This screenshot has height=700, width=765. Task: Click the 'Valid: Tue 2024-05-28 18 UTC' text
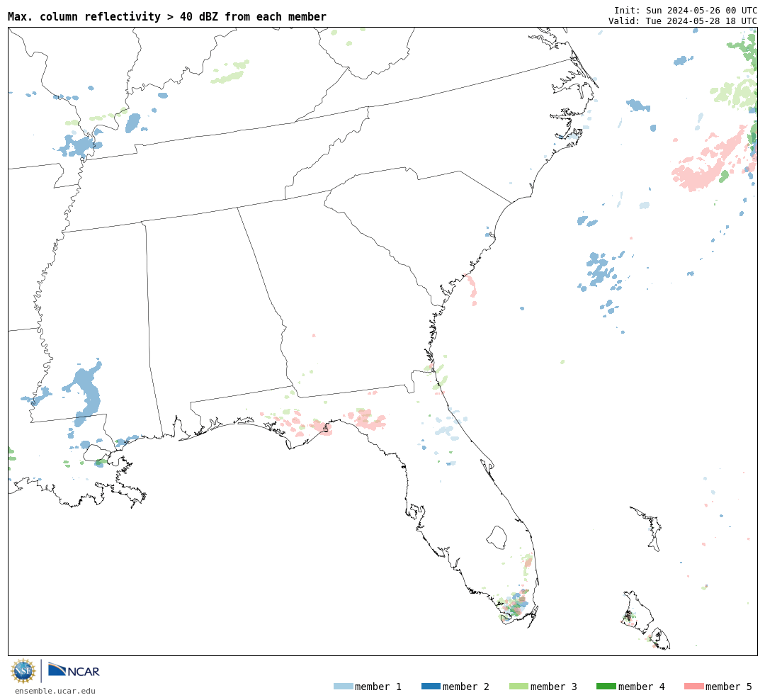(x=683, y=21)
